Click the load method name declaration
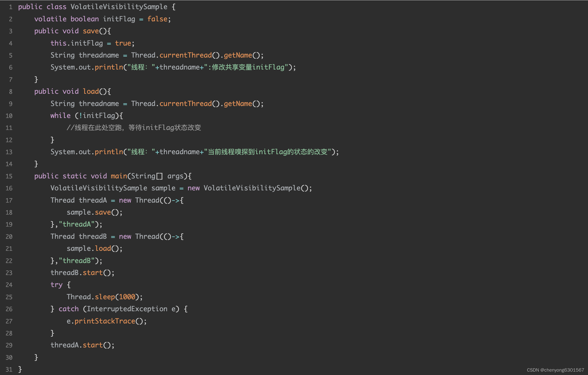Image resolution: width=588 pixels, height=375 pixels. pyautogui.click(x=90, y=92)
